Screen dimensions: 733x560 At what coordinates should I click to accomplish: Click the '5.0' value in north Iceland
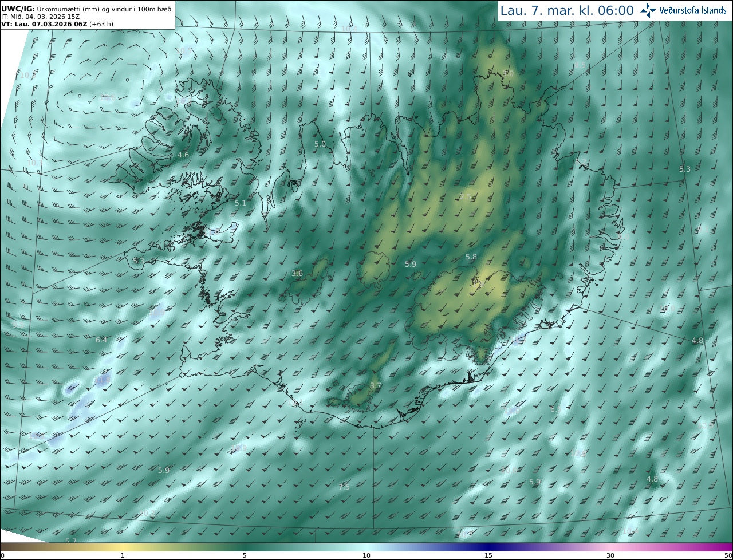point(320,144)
